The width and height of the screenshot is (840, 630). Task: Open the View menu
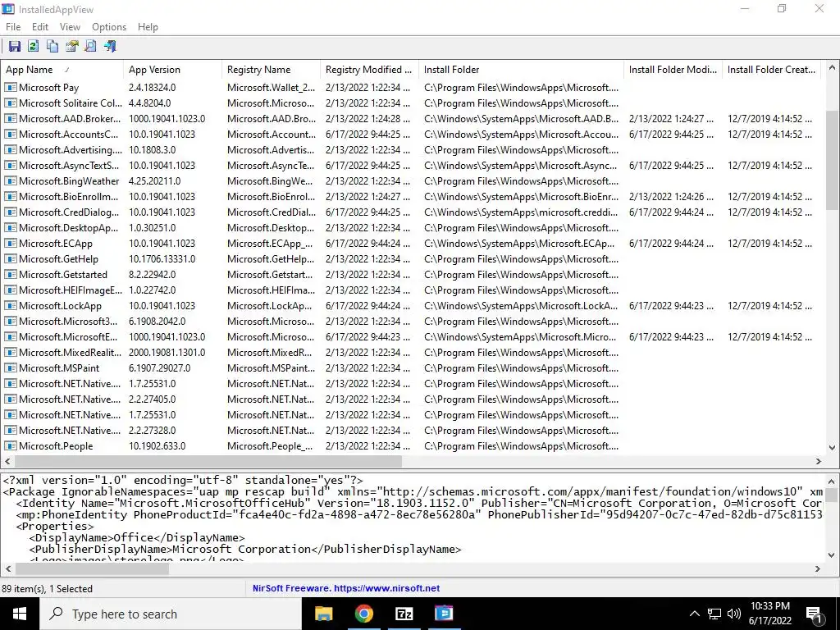click(70, 27)
